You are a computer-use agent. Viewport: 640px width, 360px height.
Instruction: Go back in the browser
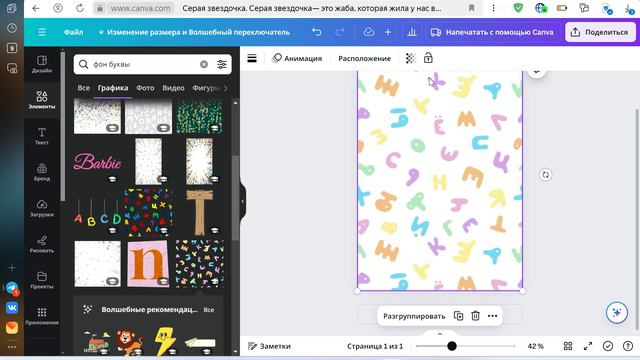[36, 8]
